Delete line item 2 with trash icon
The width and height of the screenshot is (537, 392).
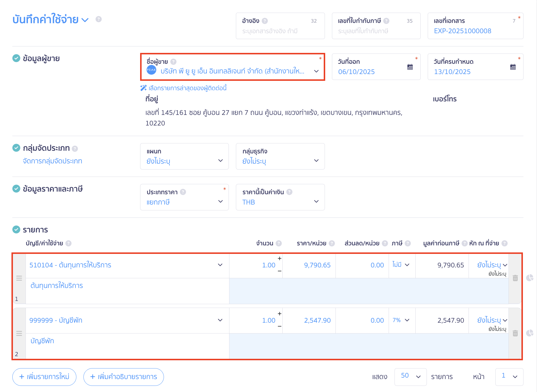click(x=515, y=333)
